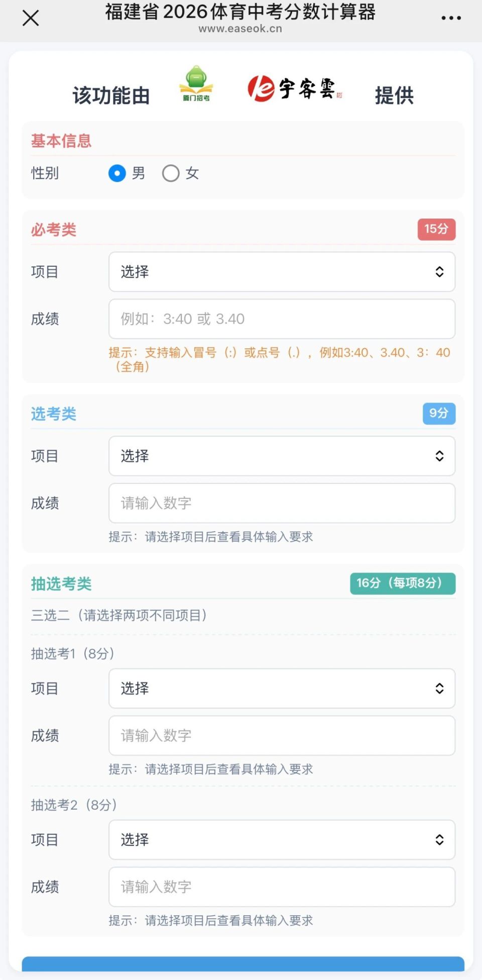Click the chevron on 选考类 项目 selector
Image resolution: width=482 pixels, height=980 pixels.
click(x=440, y=456)
